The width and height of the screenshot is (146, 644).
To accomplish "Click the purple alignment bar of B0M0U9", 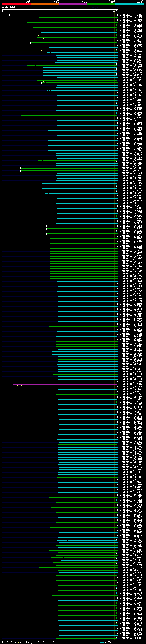I will 65,384.
